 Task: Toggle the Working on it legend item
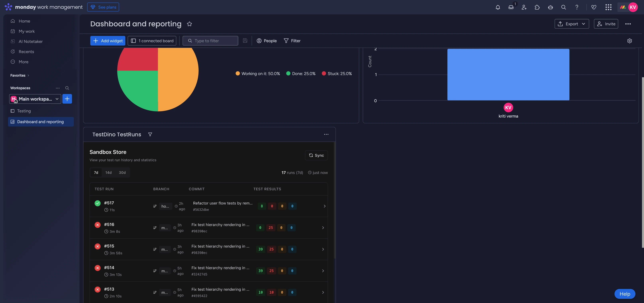click(258, 74)
